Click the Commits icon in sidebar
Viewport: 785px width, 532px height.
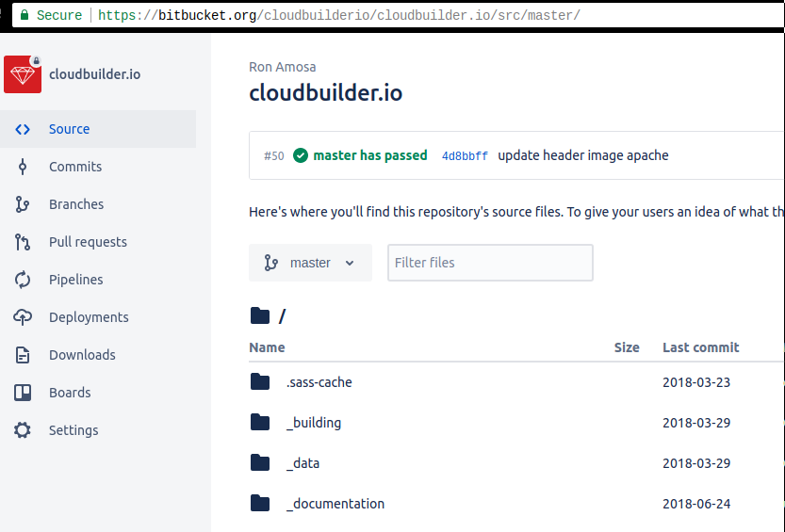pos(23,167)
